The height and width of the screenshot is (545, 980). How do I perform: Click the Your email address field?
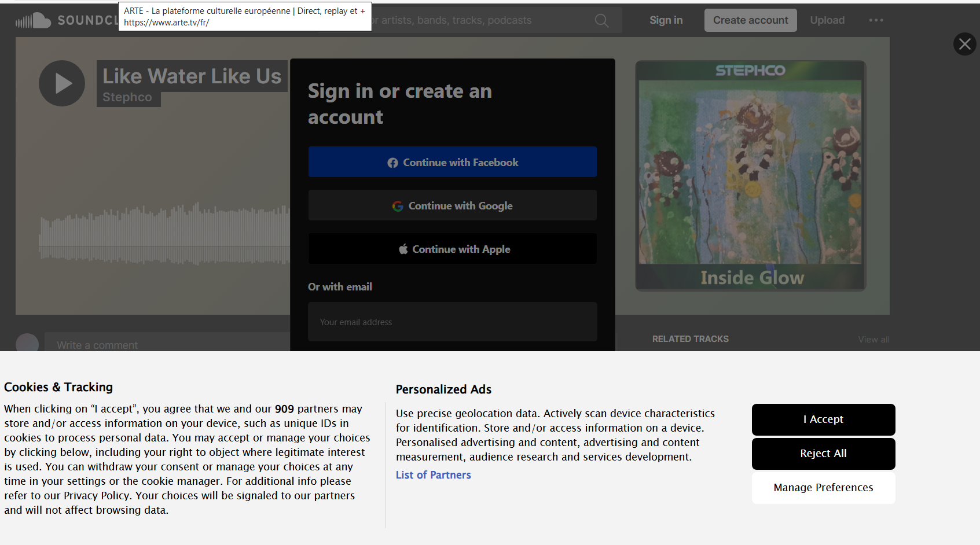tap(453, 322)
